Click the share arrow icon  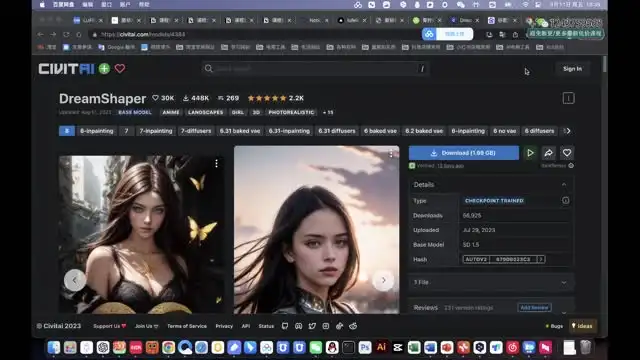coord(549,153)
